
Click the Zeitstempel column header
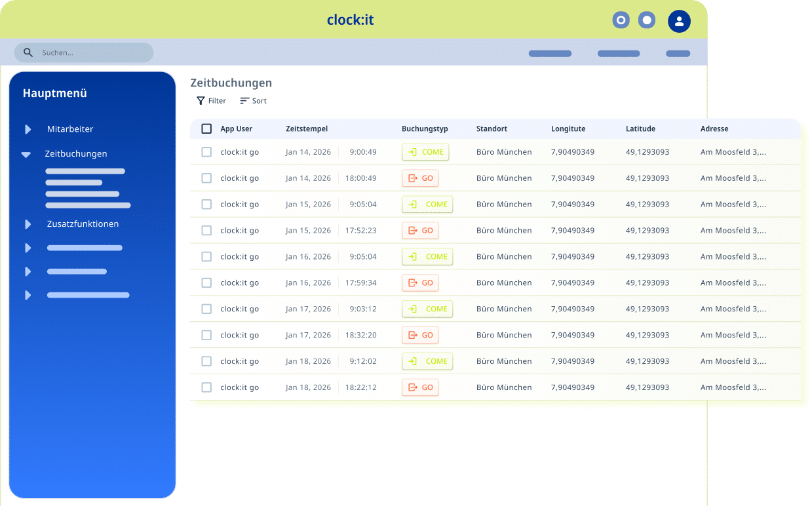(307, 129)
